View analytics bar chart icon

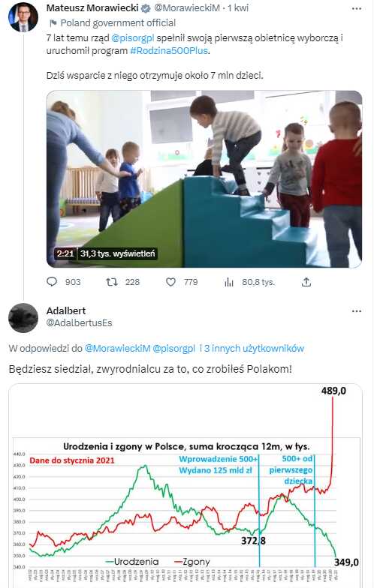(229, 282)
